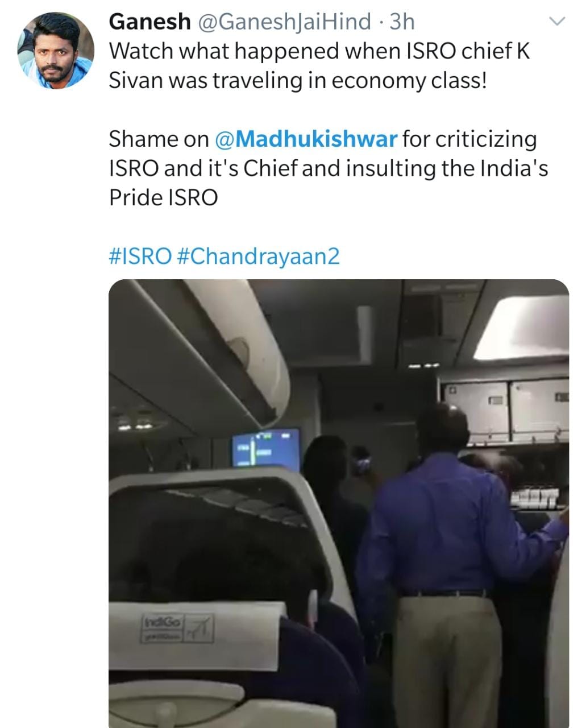The width and height of the screenshot is (586, 728).
Task: Expand the tweet options chevron
Action: pyautogui.click(x=556, y=22)
